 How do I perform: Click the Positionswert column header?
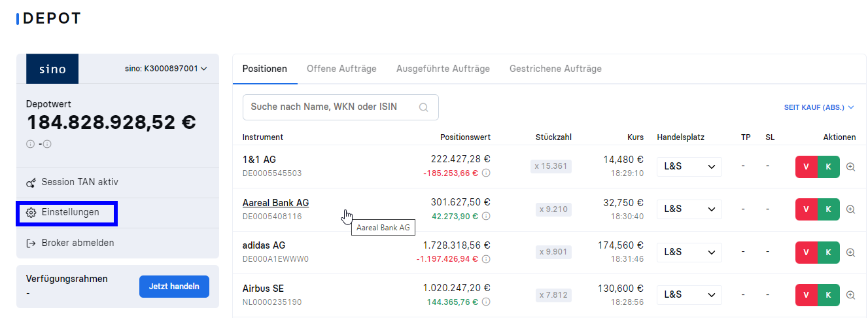[x=465, y=137]
